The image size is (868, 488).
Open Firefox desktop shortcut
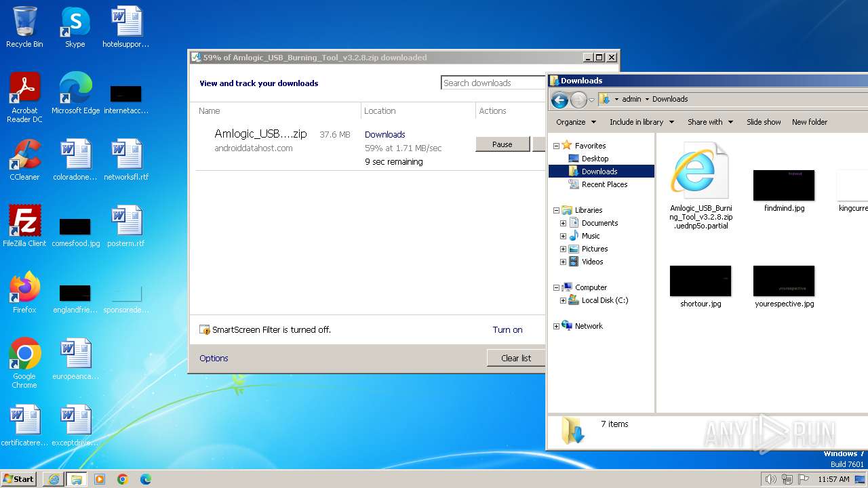24,293
